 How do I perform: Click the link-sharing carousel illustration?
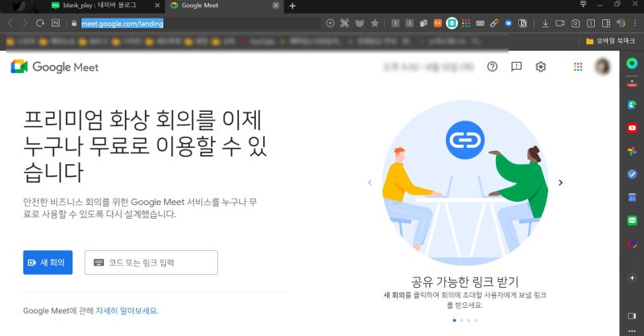click(x=465, y=183)
